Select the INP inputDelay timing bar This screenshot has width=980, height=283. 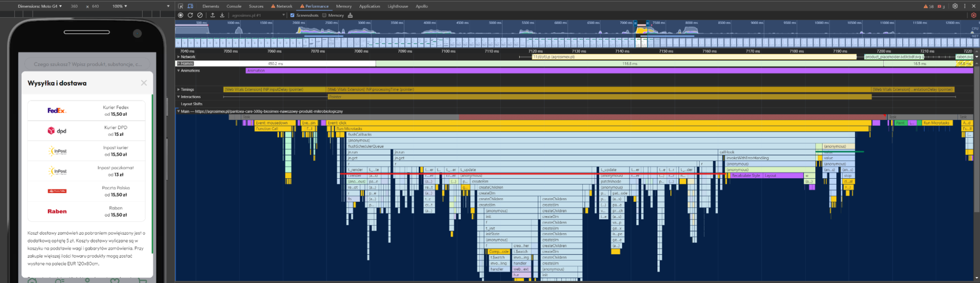(x=274, y=90)
